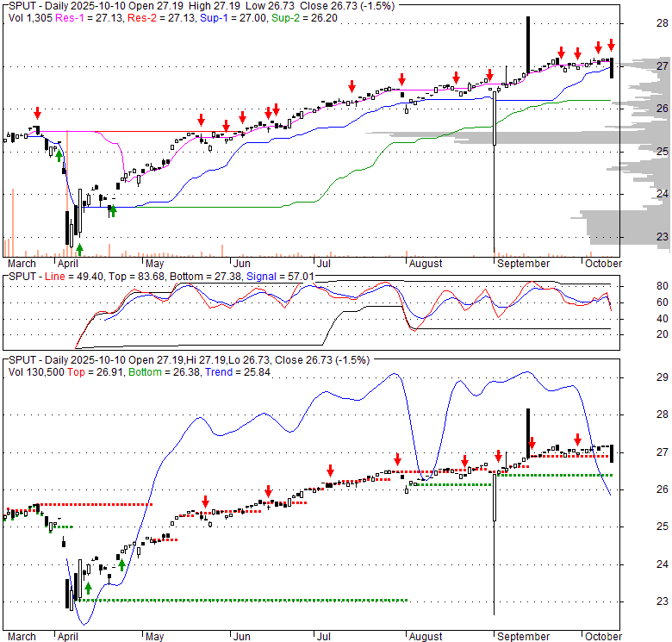The width and height of the screenshot is (672, 642).
Task: Click the 'October' label under the bottom chart
Action: (603, 637)
